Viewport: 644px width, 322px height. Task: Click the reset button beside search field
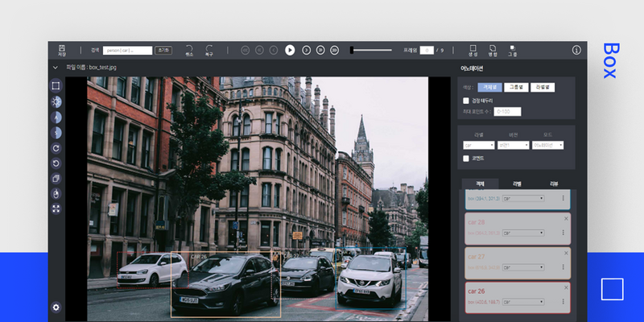tap(163, 50)
